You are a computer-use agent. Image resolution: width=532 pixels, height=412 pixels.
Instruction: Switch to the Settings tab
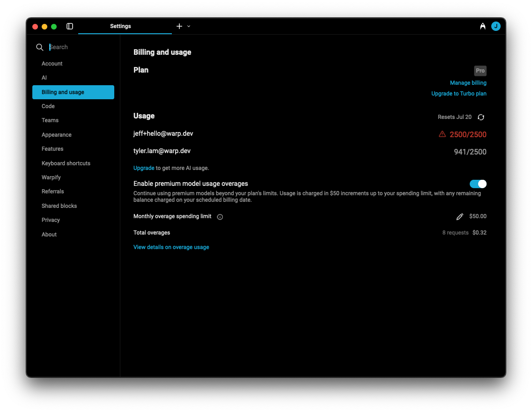(120, 26)
